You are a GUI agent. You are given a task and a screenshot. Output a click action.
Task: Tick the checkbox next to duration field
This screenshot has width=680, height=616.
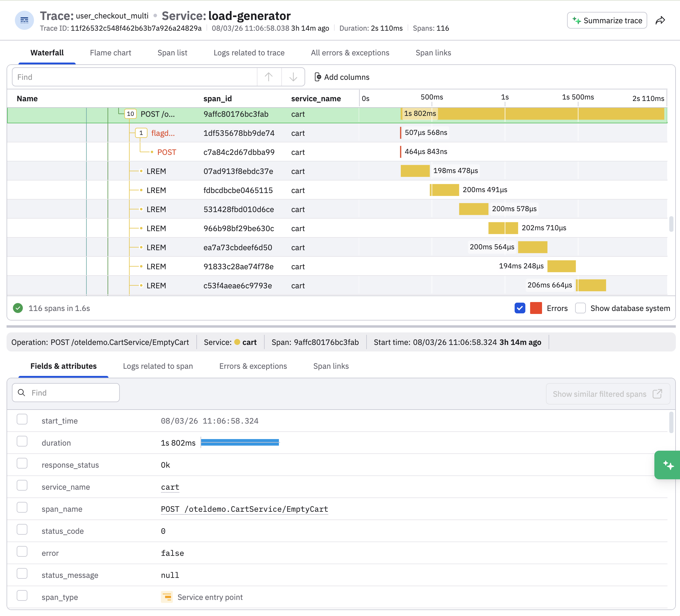22,441
